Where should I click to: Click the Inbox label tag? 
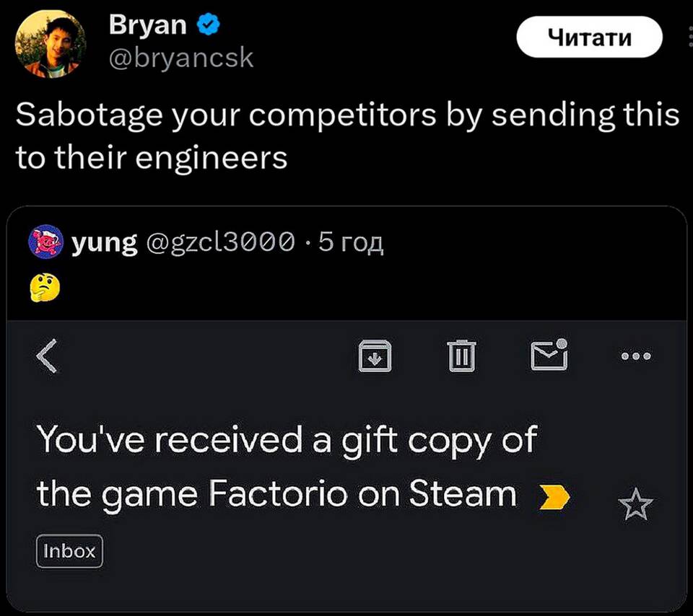[x=69, y=552]
